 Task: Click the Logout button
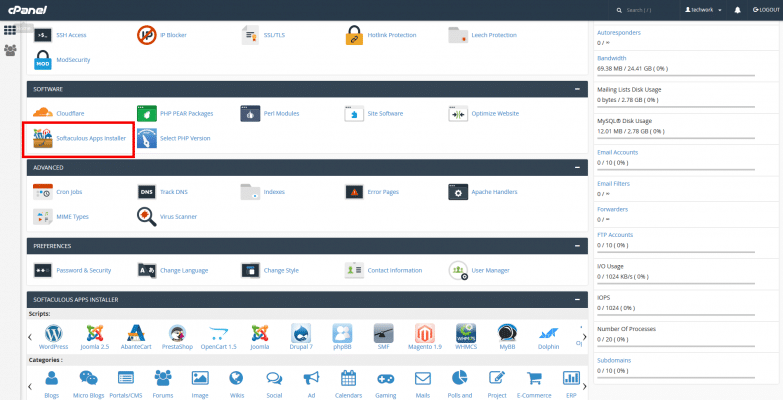click(762, 10)
